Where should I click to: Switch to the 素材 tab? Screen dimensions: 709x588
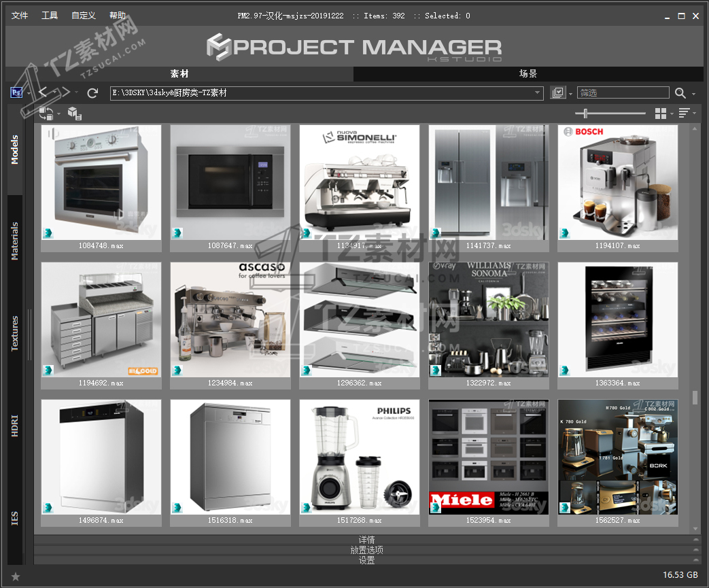[x=179, y=73]
